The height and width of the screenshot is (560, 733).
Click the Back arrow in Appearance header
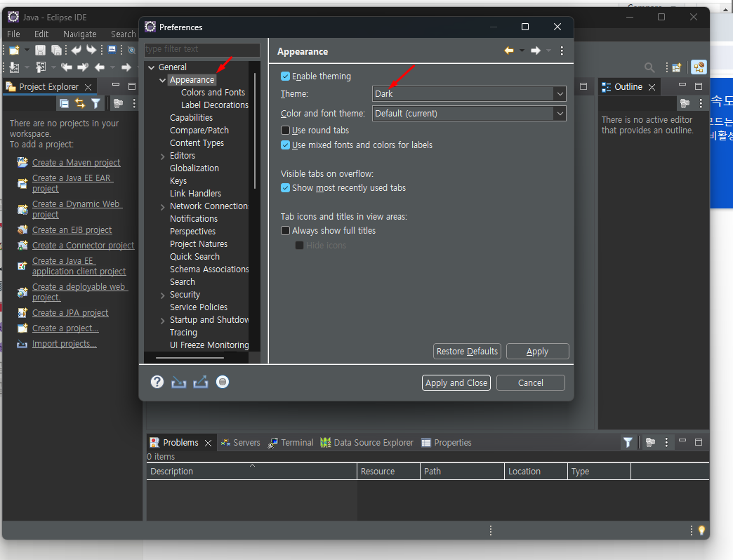[x=509, y=51]
